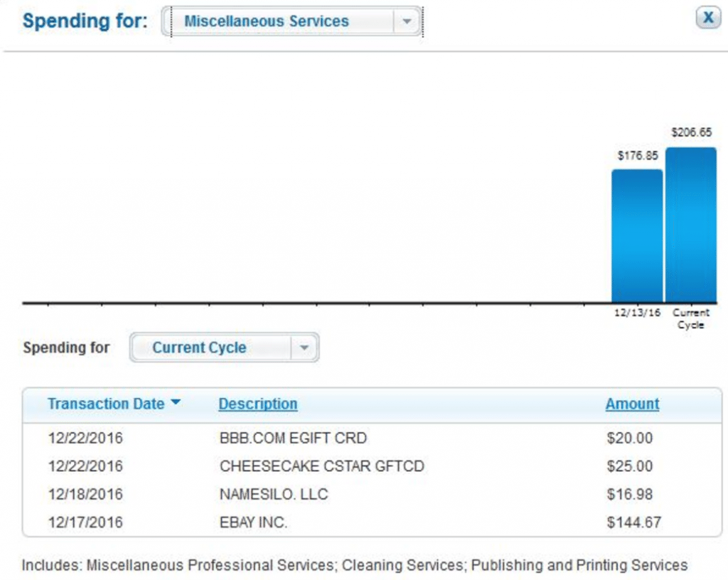Click the Transaction Date column header
728x580 pixels.
pos(105,403)
